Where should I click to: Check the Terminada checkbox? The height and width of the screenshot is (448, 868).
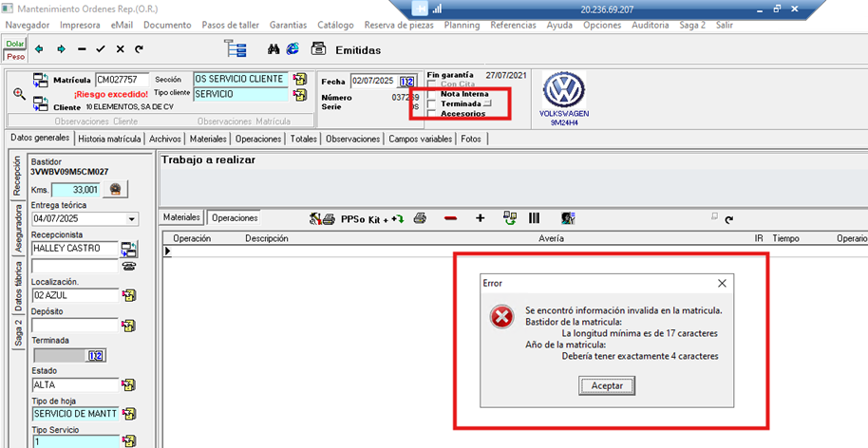pyautogui.click(x=432, y=103)
